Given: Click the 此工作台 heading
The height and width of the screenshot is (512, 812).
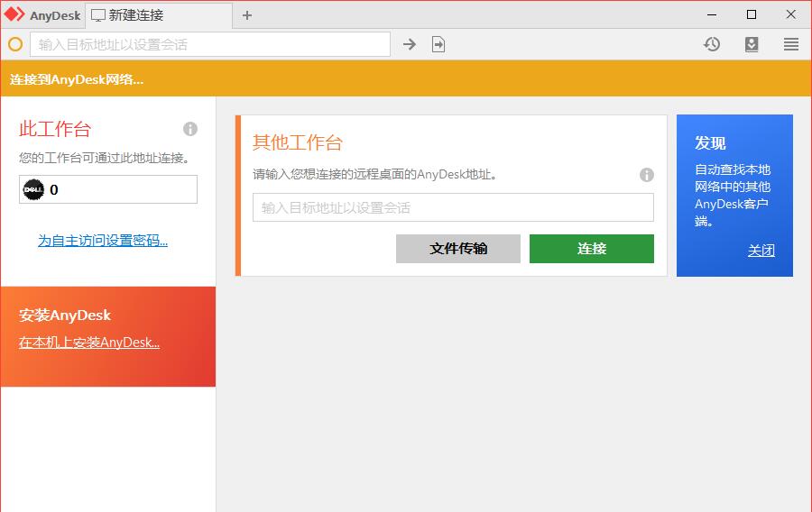Looking at the screenshot, I should point(55,129).
